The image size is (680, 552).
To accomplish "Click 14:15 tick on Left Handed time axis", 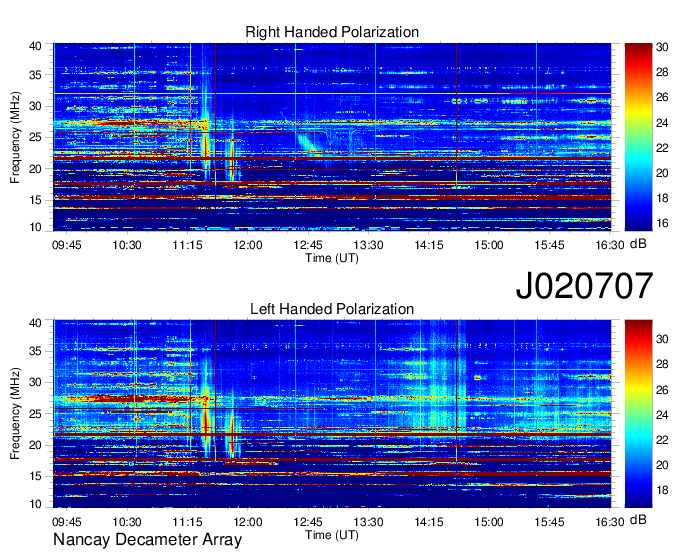I will tap(428, 522).
